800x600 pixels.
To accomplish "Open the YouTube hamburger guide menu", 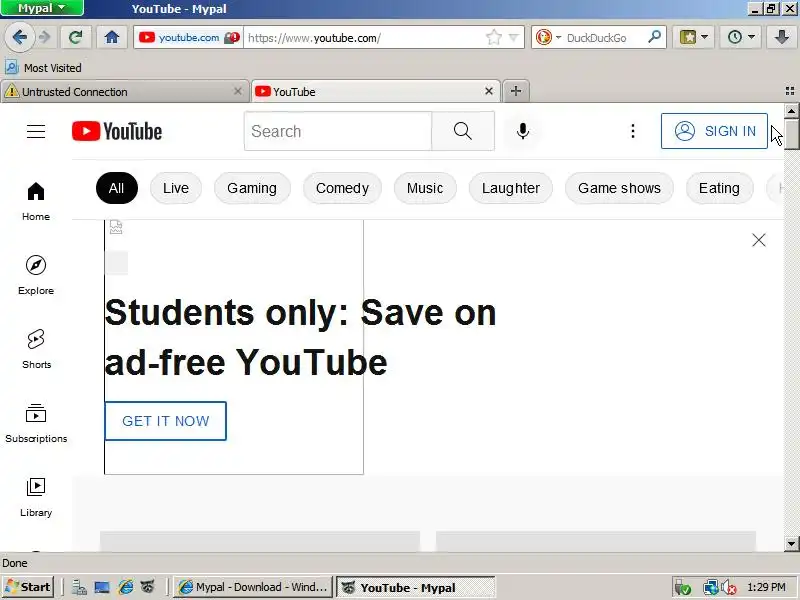I will click(x=36, y=131).
